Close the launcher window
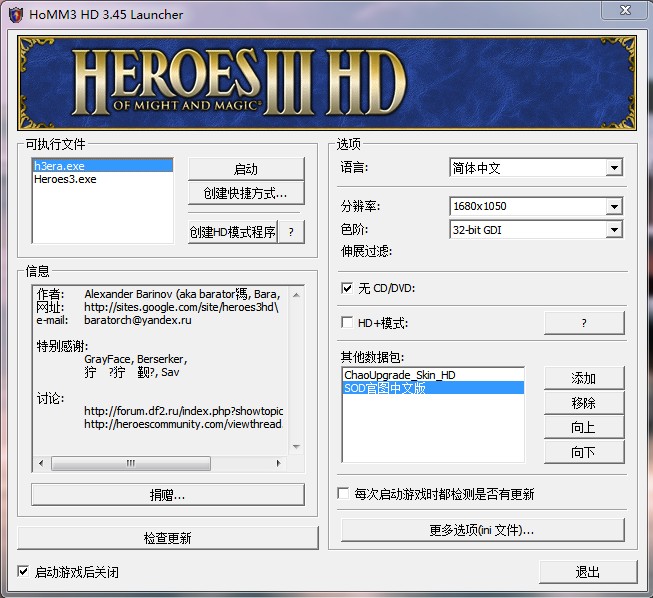The image size is (653, 598). point(626,10)
